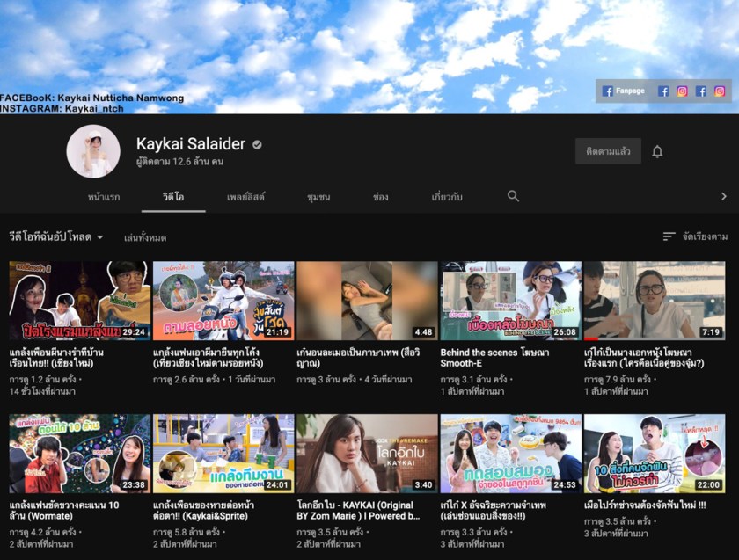Open the Community tab (ชุมชน)

318,197
